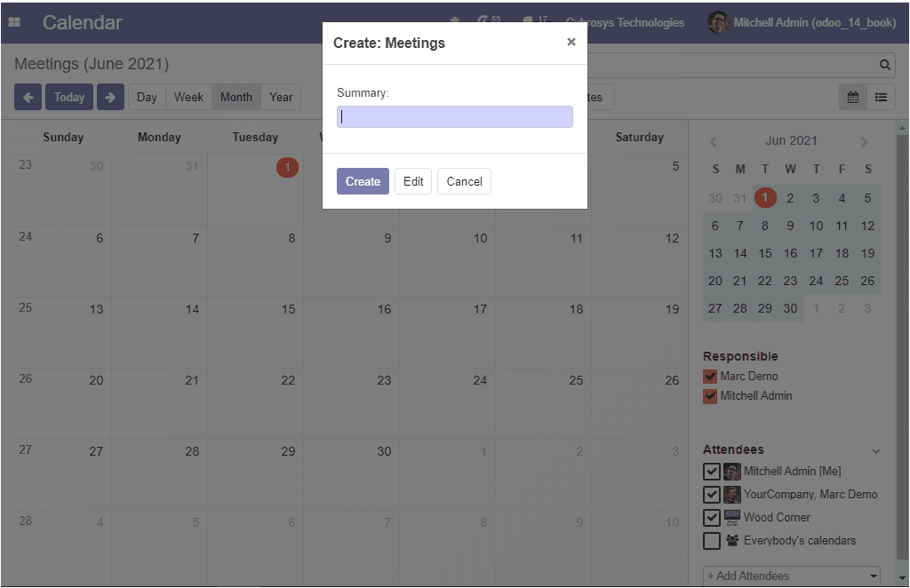Go to previous month arrow
This screenshot has height=588, width=910.
point(28,98)
